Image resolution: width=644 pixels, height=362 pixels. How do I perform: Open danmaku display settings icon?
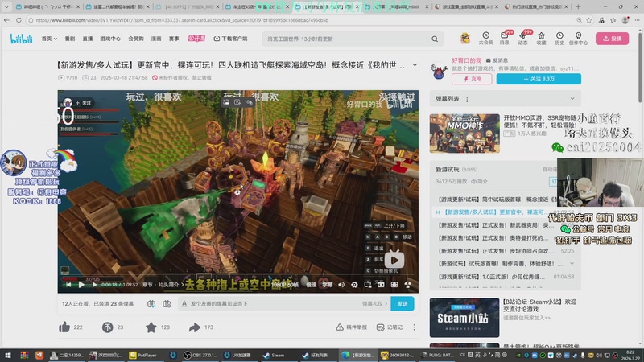[167, 304]
